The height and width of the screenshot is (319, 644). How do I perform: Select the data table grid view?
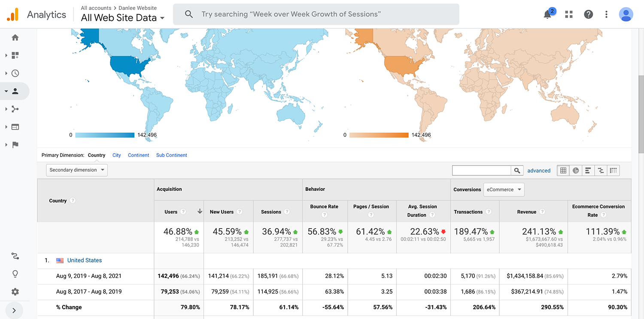(x=563, y=171)
